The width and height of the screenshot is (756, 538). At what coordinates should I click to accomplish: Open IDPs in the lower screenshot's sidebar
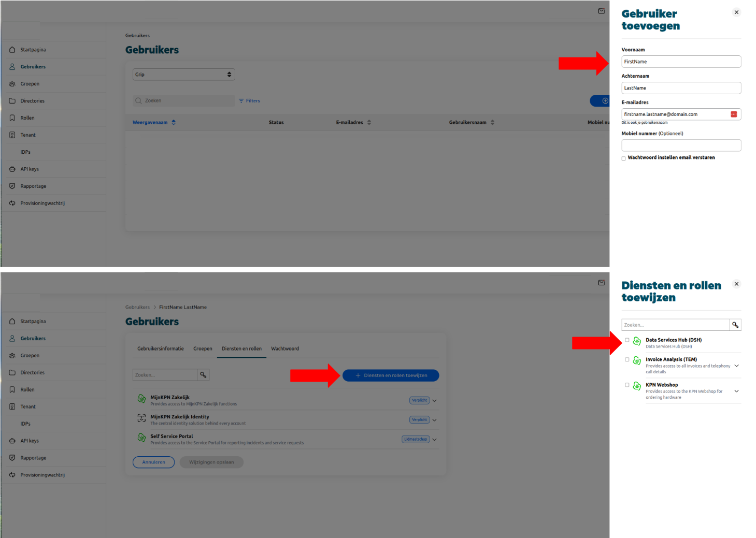point(25,424)
